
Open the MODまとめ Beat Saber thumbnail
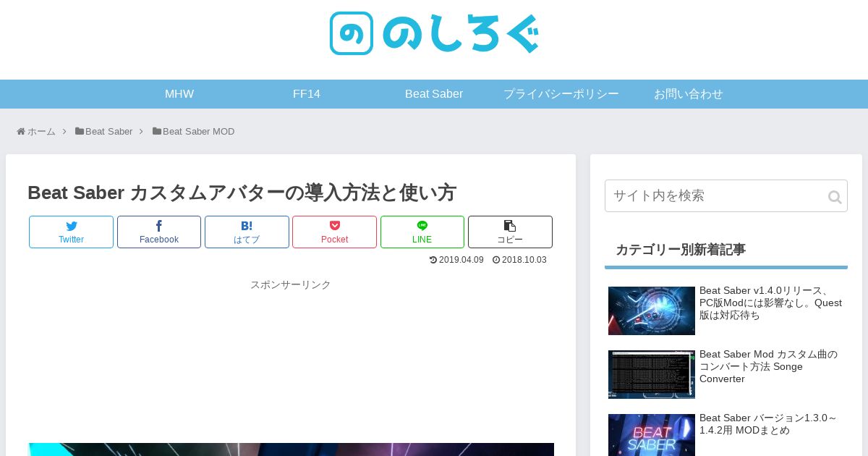[x=652, y=435]
